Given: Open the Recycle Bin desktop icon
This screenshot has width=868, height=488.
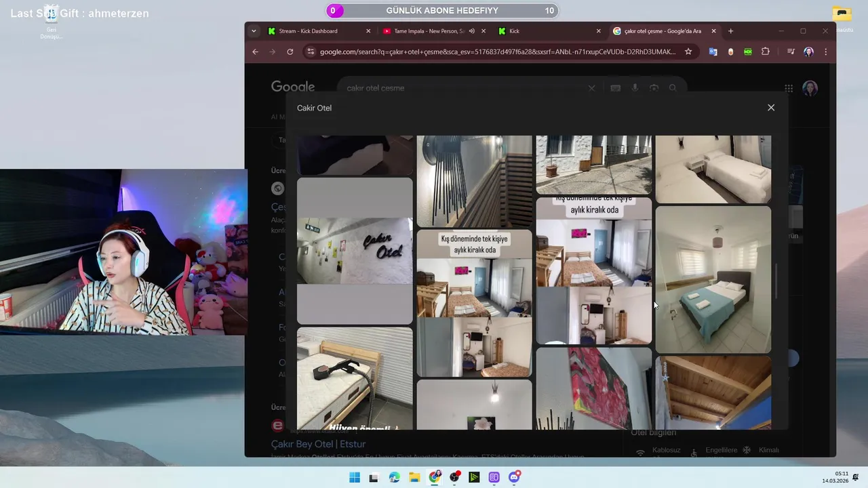Looking at the screenshot, I should coord(51,22).
